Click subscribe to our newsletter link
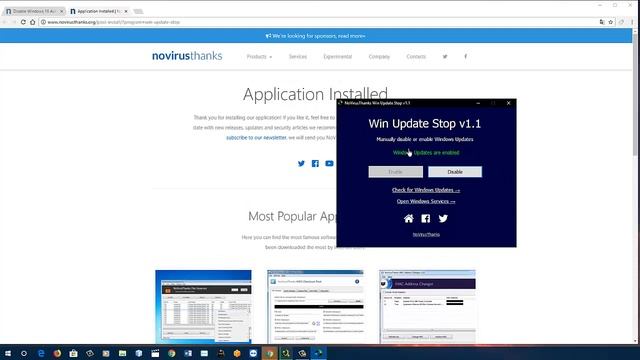The height and width of the screenshot is (360, 640). (x=256, y=138)
